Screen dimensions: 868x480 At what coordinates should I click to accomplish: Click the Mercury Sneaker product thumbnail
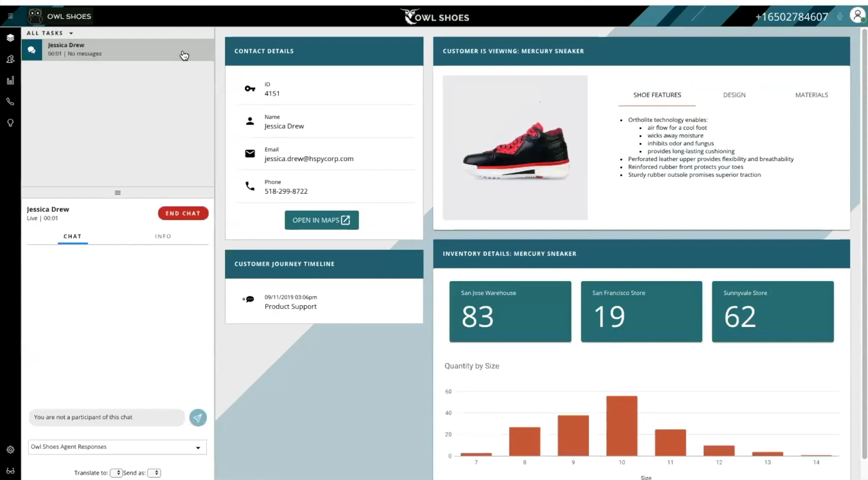[515, 148]
